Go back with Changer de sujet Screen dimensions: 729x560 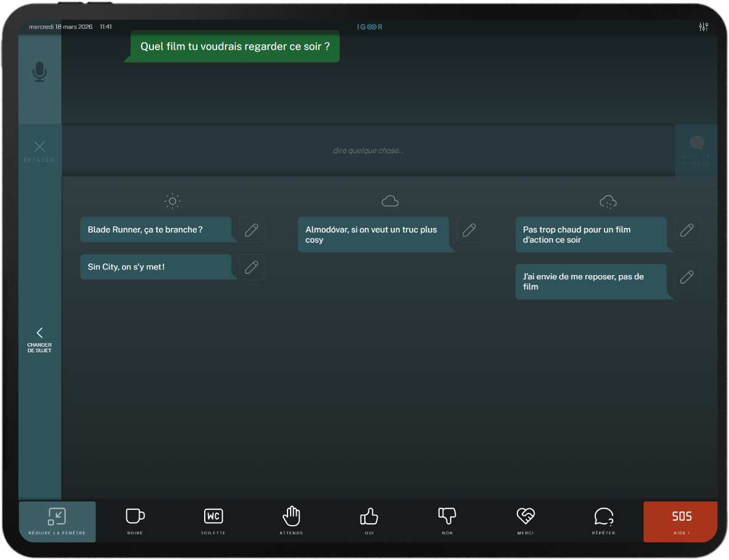pos(39,339)
